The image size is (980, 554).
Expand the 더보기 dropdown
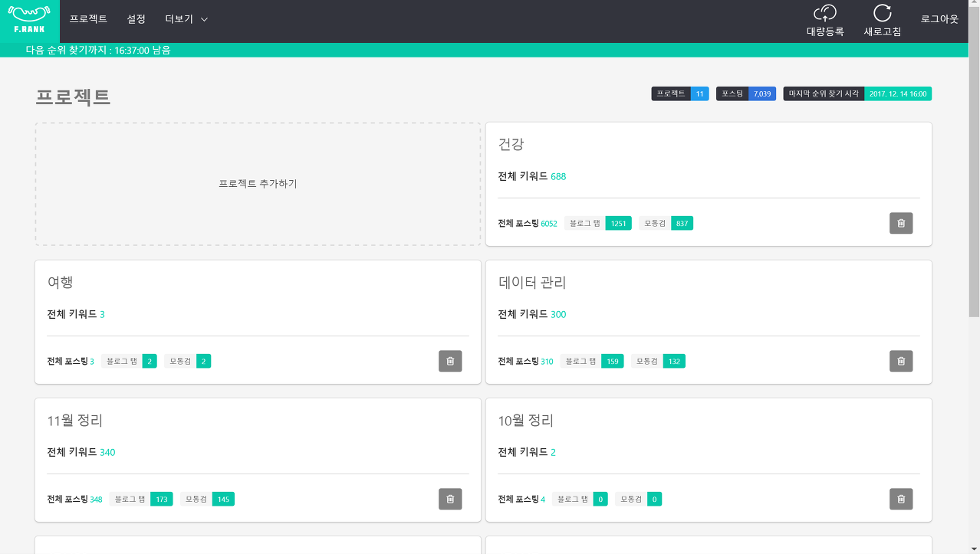click(186, 19)
